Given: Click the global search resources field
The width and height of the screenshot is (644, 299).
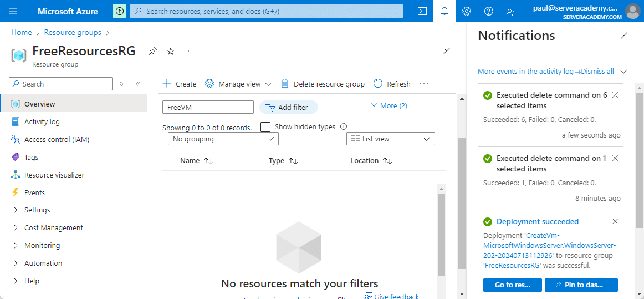Looking at the screenshot, I should coord(267,11).
